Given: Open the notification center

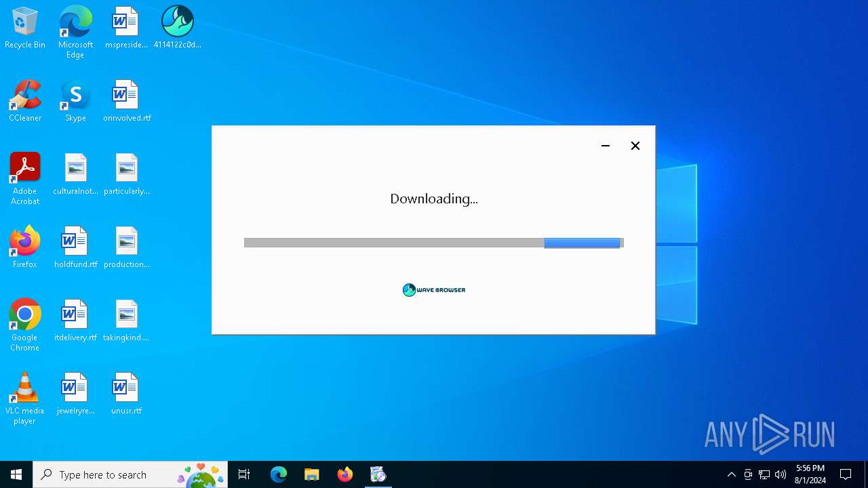Looking at the screenshot, I should pyautogui.click(x=846, y=474).
